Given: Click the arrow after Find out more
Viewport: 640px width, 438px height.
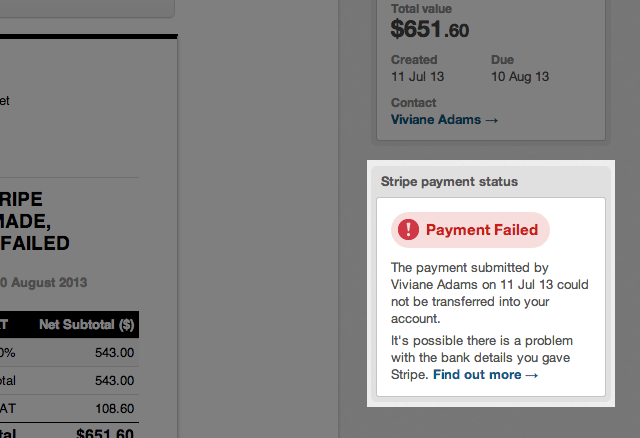Looking at the screenshot, I should click(x=532, y=375).
